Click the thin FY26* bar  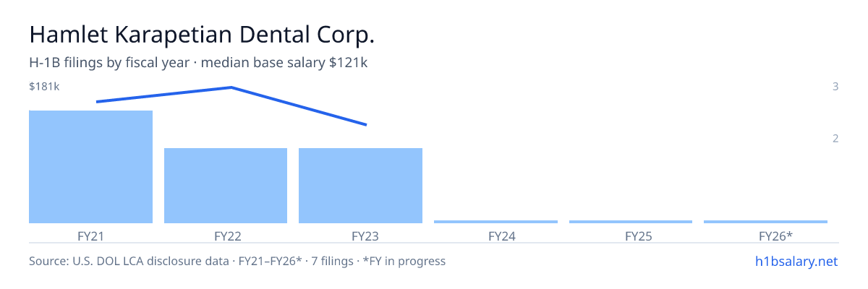(765, 222)
